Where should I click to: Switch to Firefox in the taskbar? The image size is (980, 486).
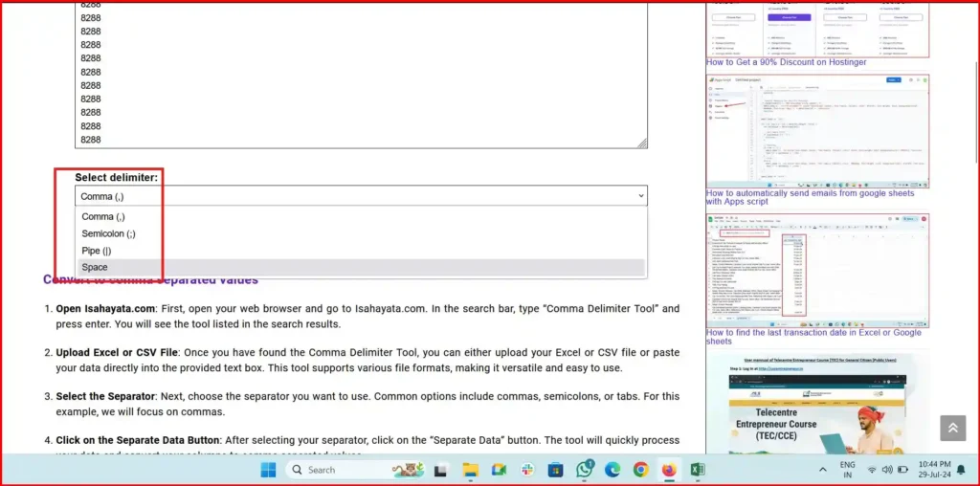coord(669,470)
